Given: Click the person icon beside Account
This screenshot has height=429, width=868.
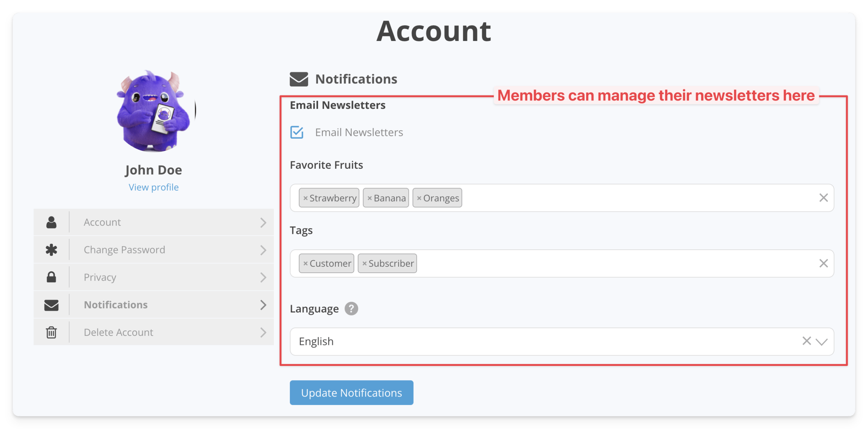Looking at the screenshot, I should click(51, 222).
